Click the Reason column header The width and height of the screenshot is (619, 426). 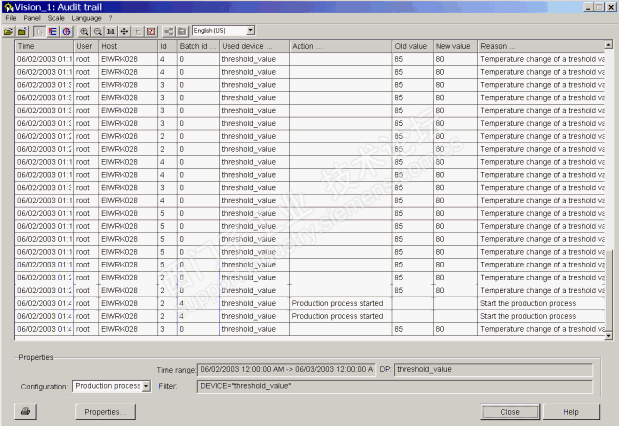click(x=541, y=46)
